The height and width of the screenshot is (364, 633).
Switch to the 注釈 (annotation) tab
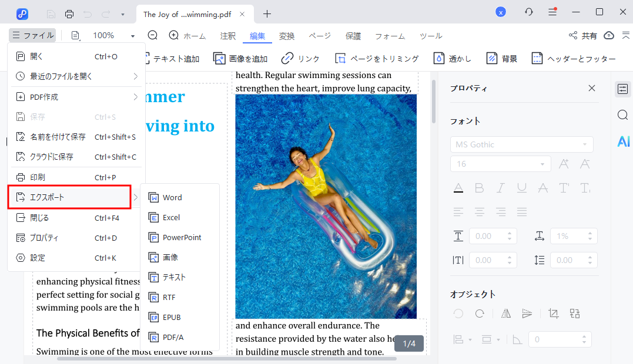(227, 35)
